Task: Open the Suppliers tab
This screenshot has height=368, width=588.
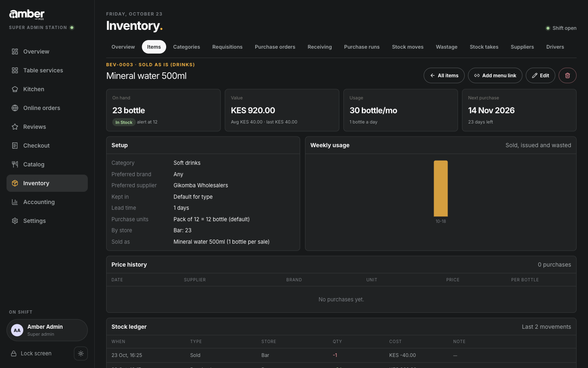Action: (x=522, y=47)
